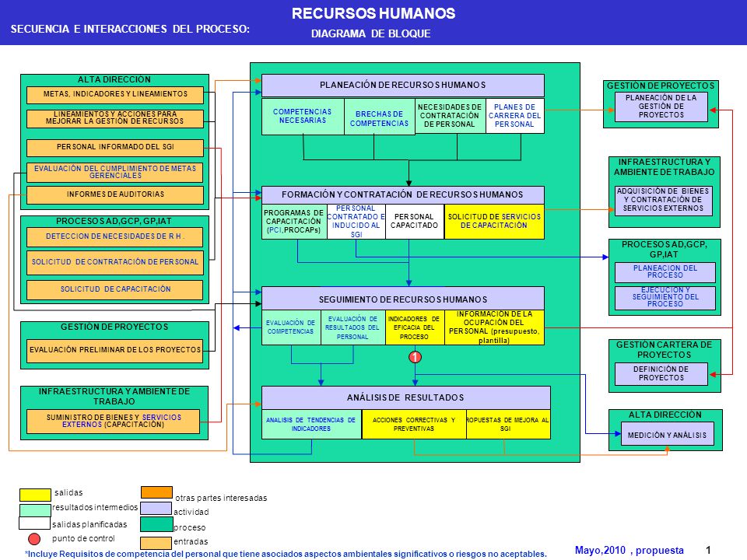Screen dimensions: 747x560
Task: Select the 'MEDICIÓN Y ANÁLISIS' box
Action: coord(668,434)
